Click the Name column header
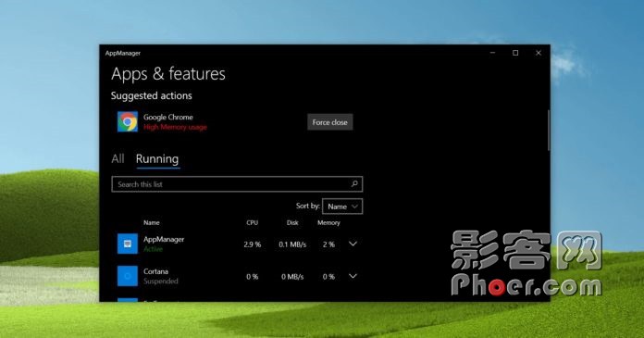Viewport: 644px width, 338px height. coord(152,222)
